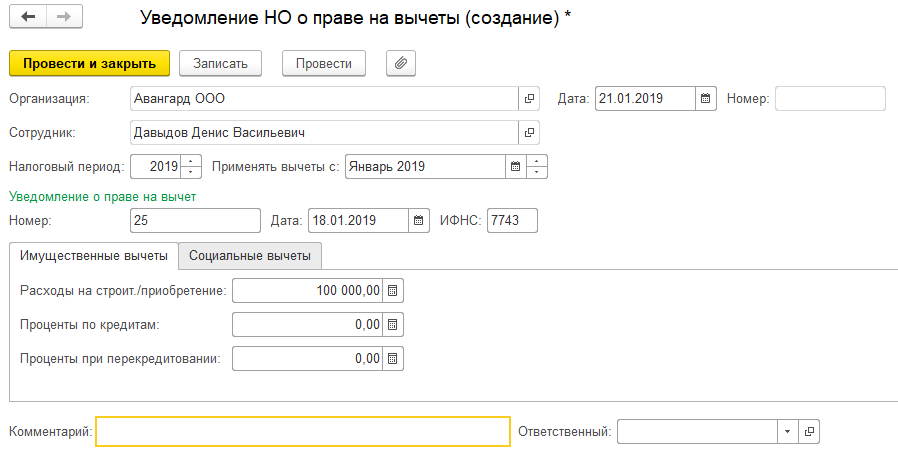This screenshot has height=471, width=898.
Task: Click the paperclip attachments icon
Action: tap(400, 63)
